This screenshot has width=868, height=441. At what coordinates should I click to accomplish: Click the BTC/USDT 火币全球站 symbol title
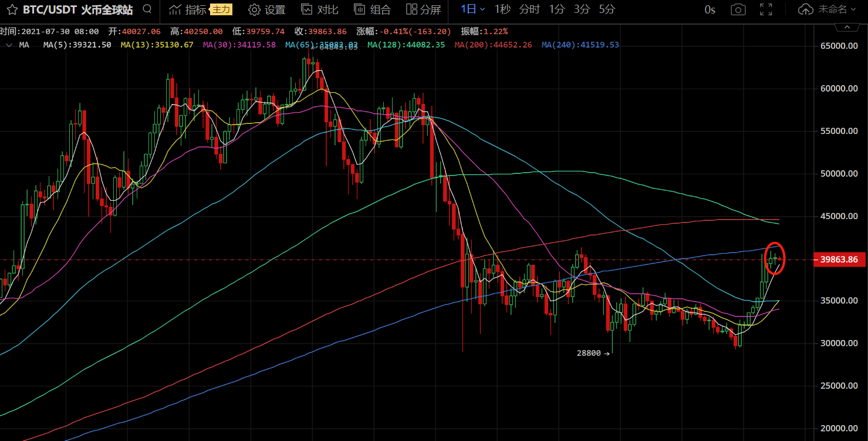tap(77, 9)
